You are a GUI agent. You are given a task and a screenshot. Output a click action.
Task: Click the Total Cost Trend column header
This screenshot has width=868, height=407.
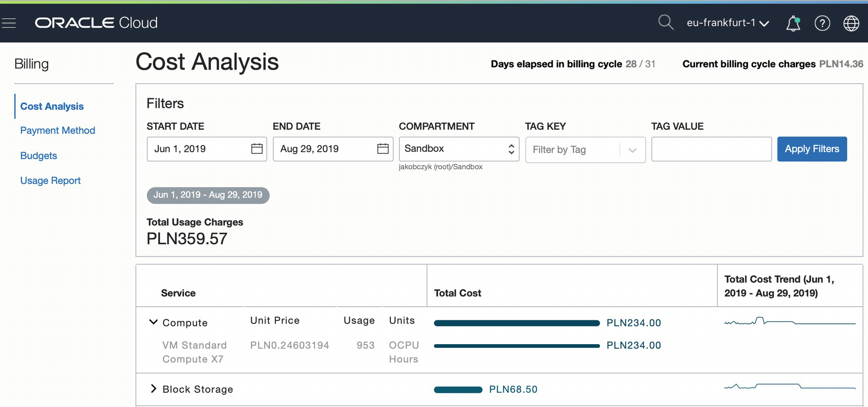[779, 286]
